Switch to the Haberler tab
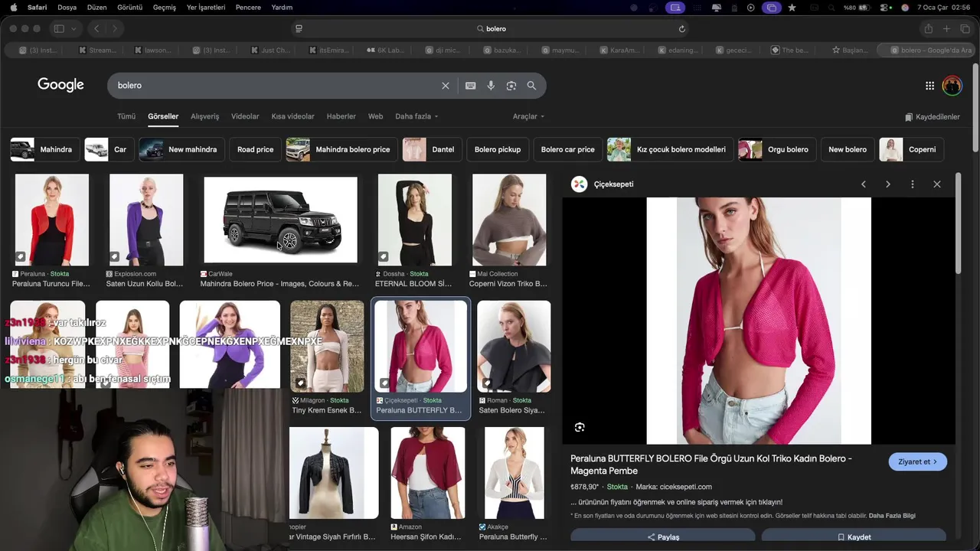The image size is (980, 551). click(x=341, y=116)
